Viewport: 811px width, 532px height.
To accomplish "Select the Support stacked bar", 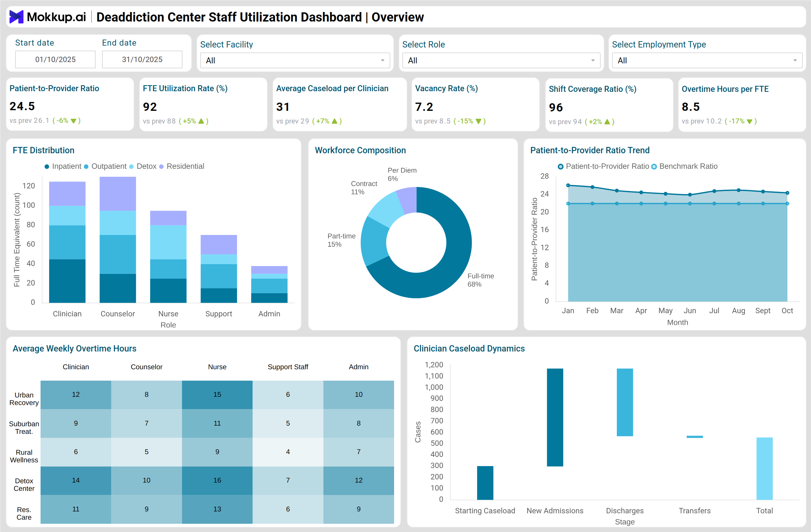I will click(x=219, y=269).
